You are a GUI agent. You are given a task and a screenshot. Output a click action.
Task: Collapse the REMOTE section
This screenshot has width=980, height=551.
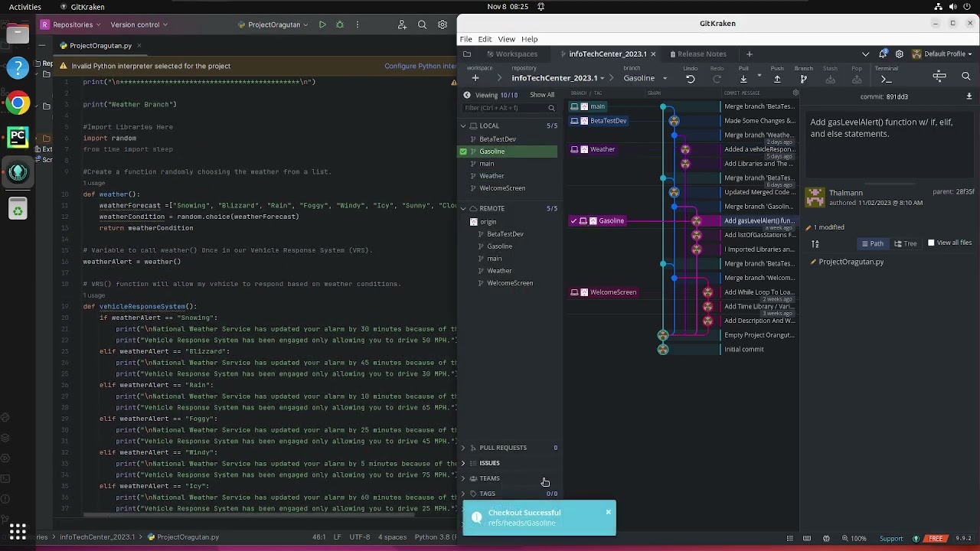click(x=463, y=208)
